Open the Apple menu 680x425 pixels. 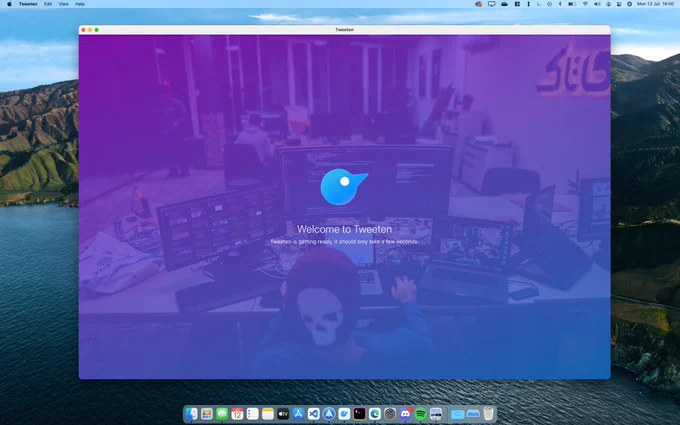(x=9, y=4)
